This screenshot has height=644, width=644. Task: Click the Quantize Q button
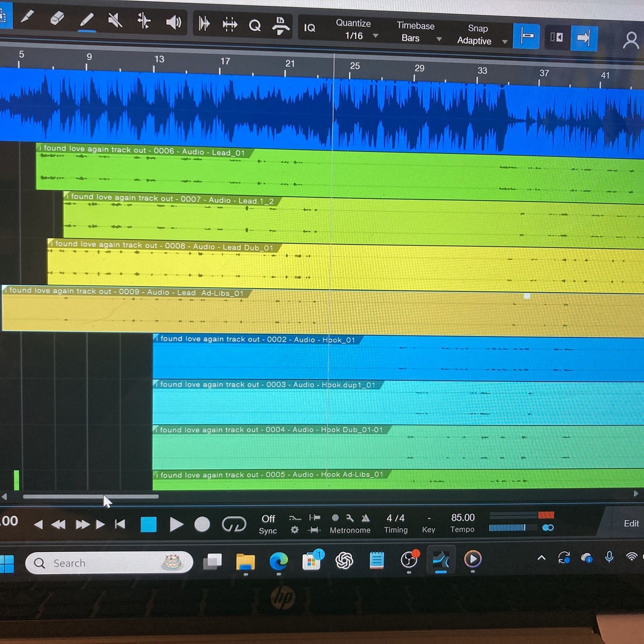255,26
